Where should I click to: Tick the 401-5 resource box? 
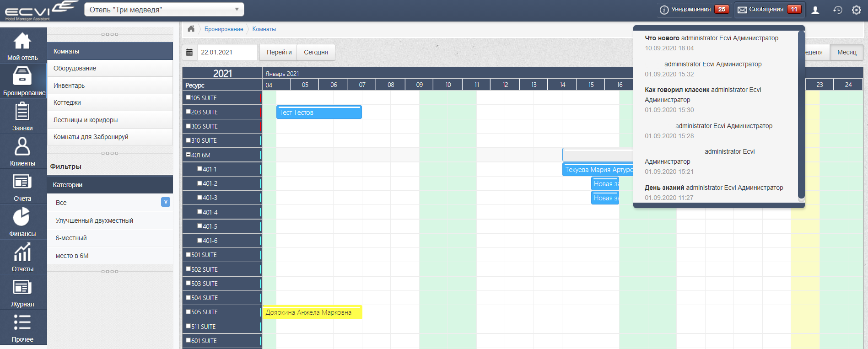pos(200,226)
